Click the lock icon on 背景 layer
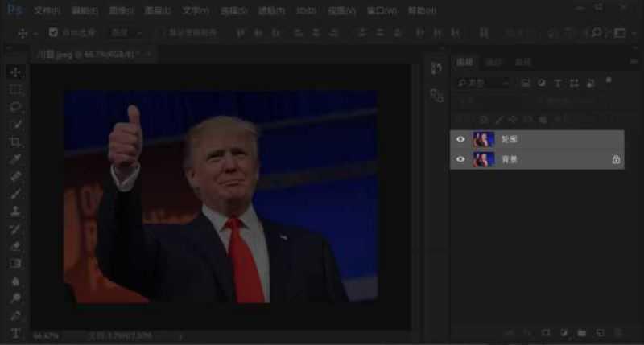Screen dimensions: 644x345 click(x=616, y=159)
